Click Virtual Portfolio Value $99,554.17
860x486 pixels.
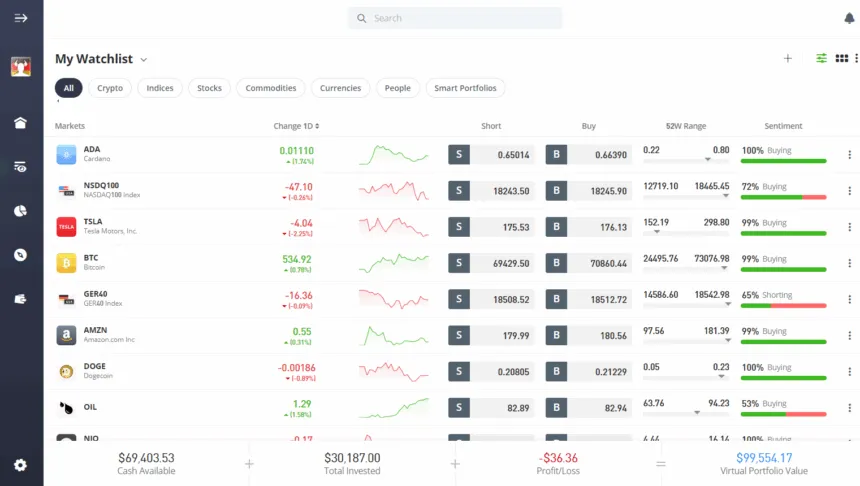click(763, 464)
